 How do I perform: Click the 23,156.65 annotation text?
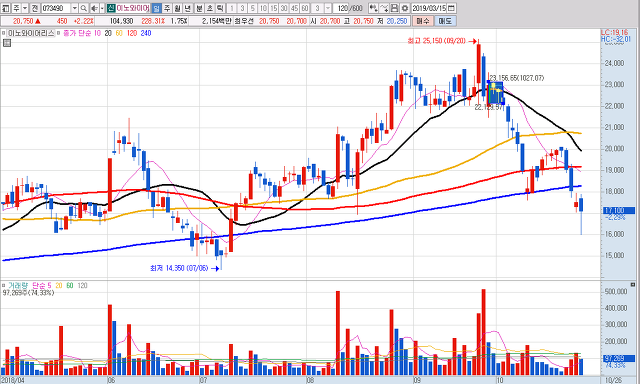[517, 78]
